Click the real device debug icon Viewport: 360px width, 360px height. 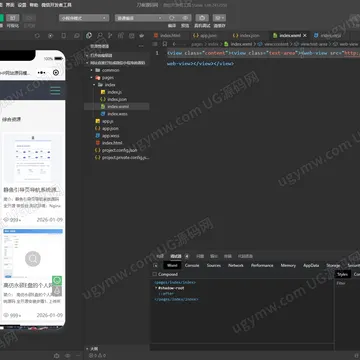pos(202,18)
